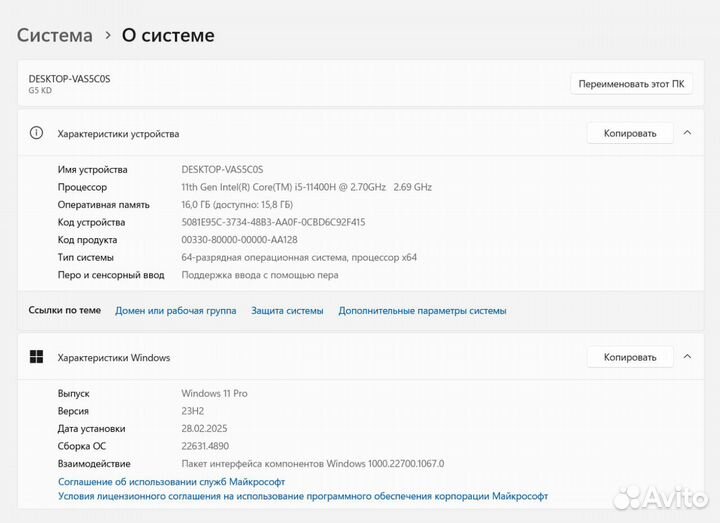Image resolution: width=720 pixels, height=523 pixels.
Task: Click the 23H2 version value
Action: click(x=192, y=411)
